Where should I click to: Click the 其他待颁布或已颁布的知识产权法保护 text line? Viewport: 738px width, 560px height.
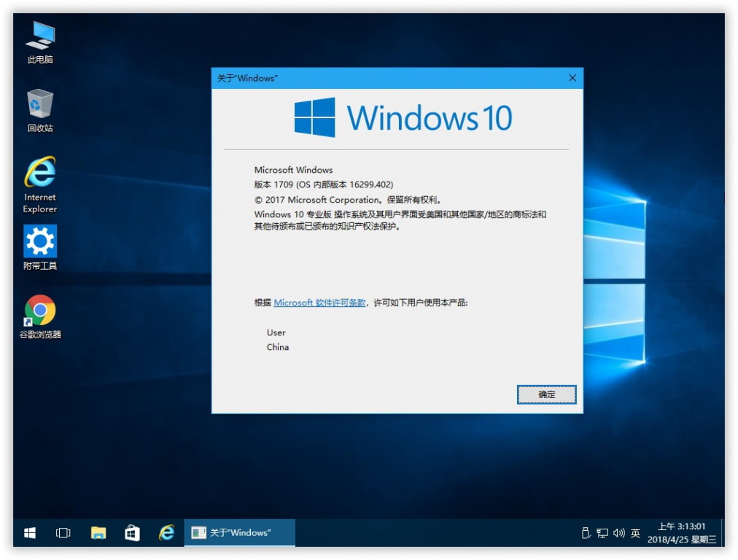[x=327, y=226]
